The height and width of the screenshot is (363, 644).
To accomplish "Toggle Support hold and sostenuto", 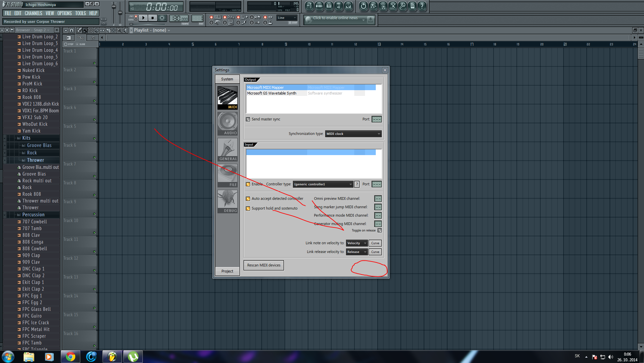I will click(248, 209).
